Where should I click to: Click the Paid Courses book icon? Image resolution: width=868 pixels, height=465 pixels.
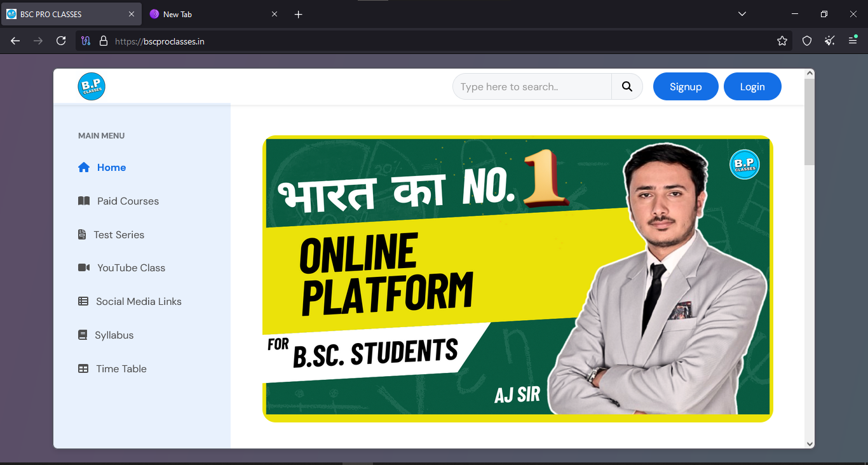[x=84, y=201]
